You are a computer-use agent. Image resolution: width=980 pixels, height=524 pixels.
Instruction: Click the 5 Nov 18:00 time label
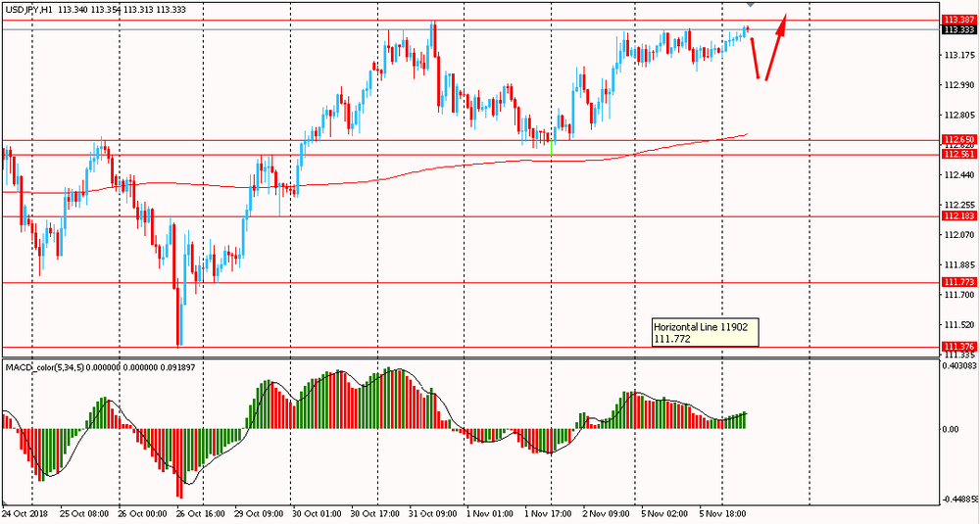tap(721, 513)
